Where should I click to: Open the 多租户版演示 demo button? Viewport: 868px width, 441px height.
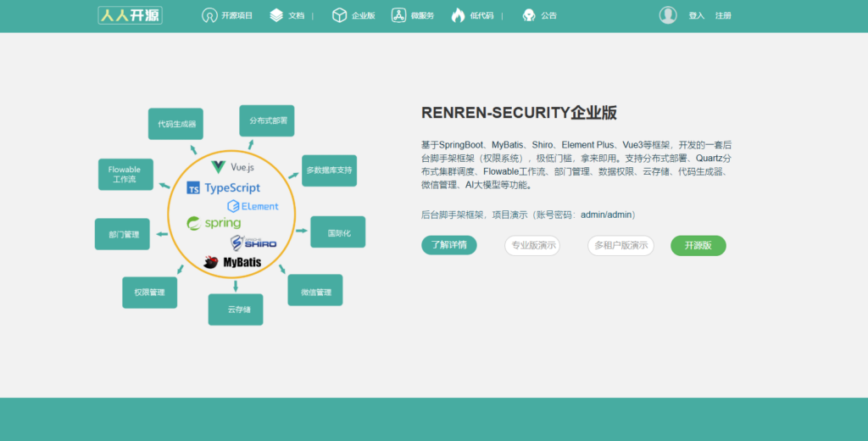620,246
